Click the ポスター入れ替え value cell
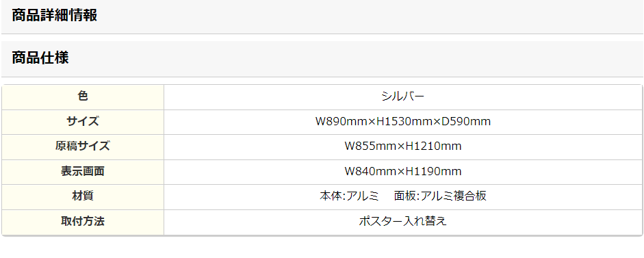Image resolution: width=644 pixels, height=258 pixels. tap(403, 222)
